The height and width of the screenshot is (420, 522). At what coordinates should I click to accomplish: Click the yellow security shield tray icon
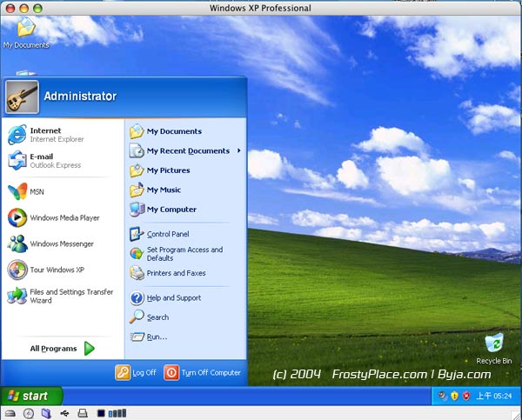454,396
